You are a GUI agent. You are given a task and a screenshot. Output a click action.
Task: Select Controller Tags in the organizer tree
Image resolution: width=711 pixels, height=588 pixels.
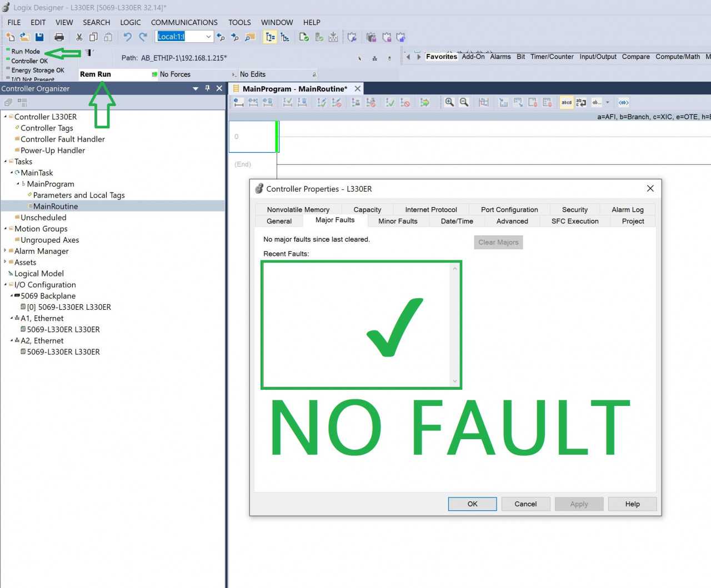coord(47,128)
